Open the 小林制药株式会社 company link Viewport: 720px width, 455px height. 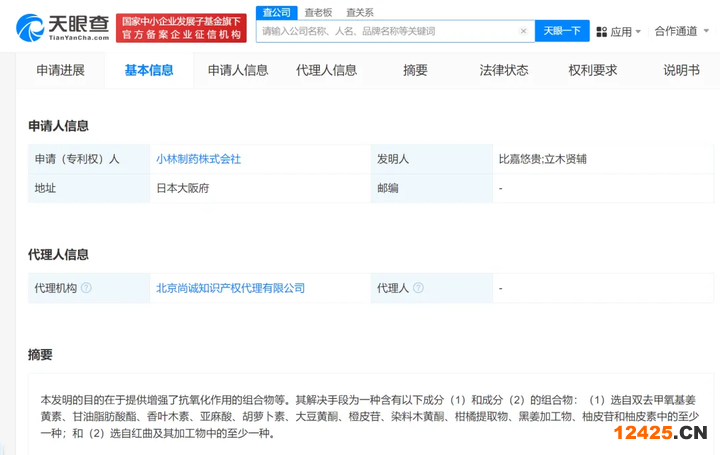point(198,159)
